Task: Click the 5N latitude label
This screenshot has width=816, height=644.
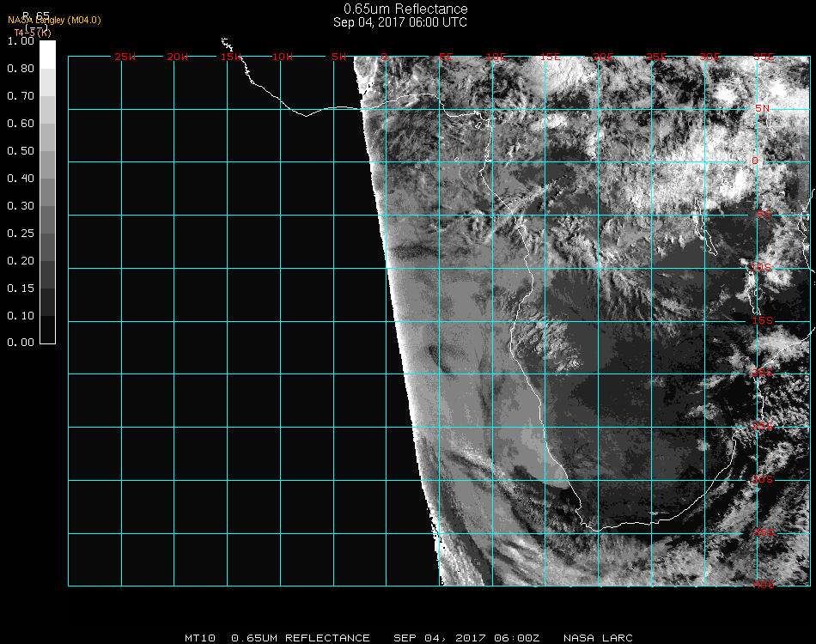Action: pyautogui.click(x=763, y=108)
